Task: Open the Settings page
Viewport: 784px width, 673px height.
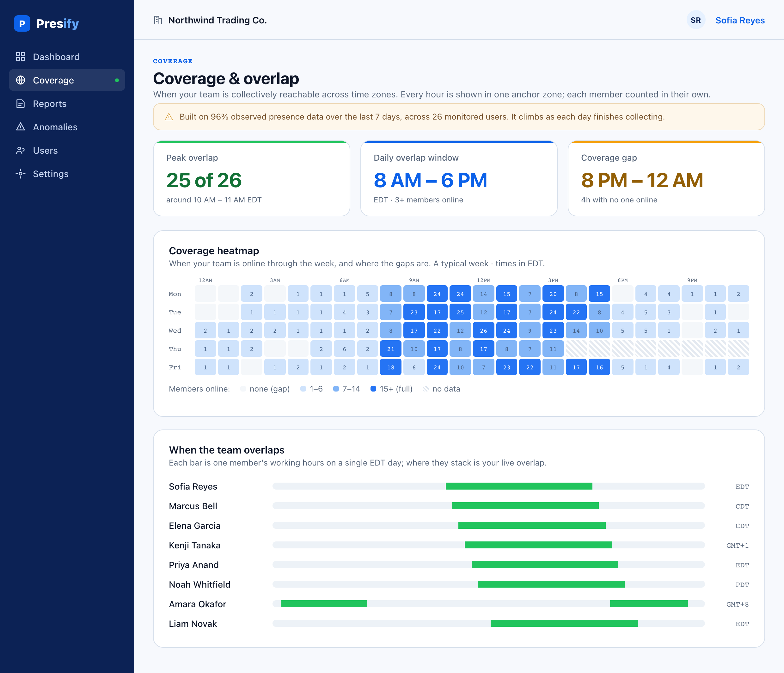Action: [67, 174]
